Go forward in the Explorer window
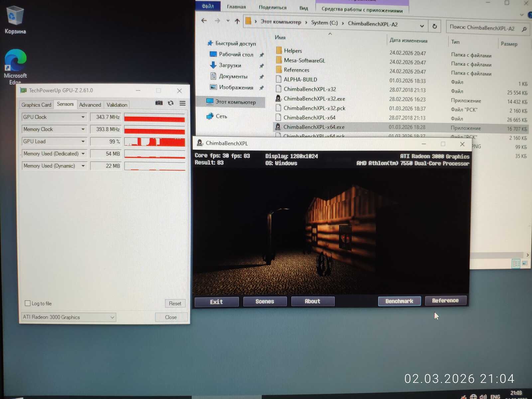532x399 pixels. click(x=217, y=21)
